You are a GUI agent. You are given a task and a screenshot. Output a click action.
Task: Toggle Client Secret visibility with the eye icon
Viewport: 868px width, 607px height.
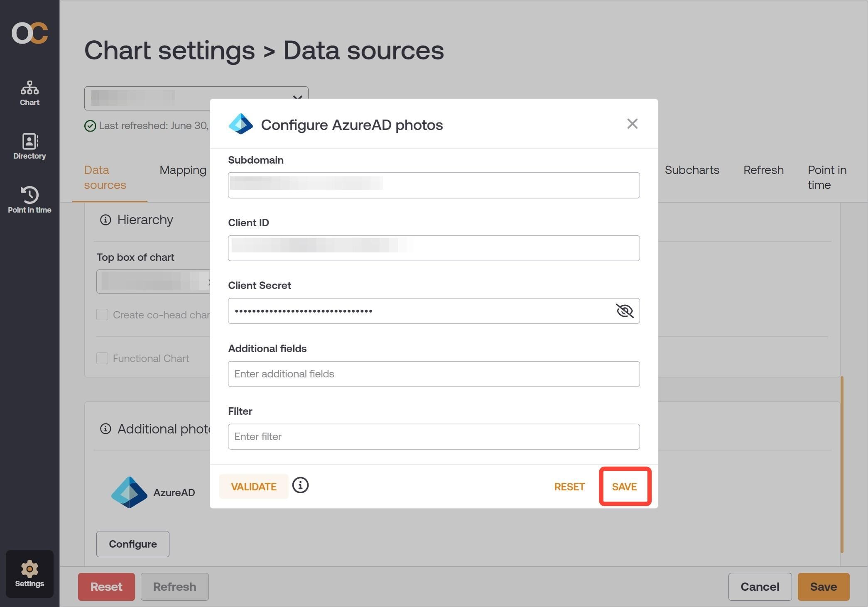point(625,311)
